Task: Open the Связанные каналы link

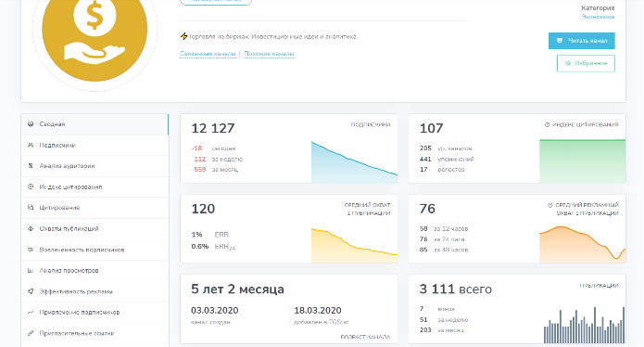Action: click(x=208, y=54)
